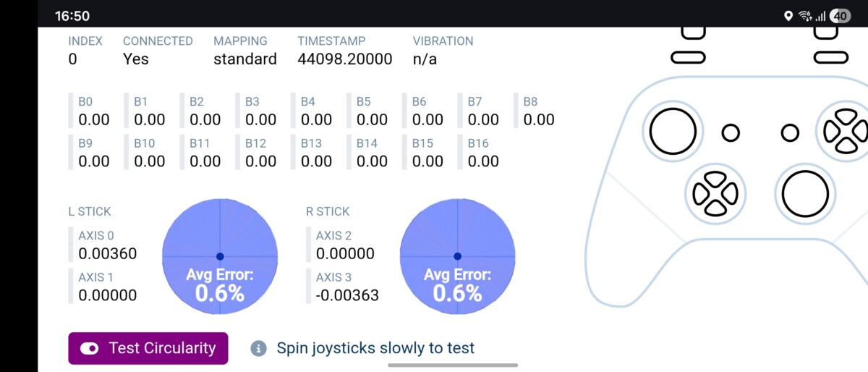Click the right center small button on controller
Screen dimensions: 868x372
[790, 132]
